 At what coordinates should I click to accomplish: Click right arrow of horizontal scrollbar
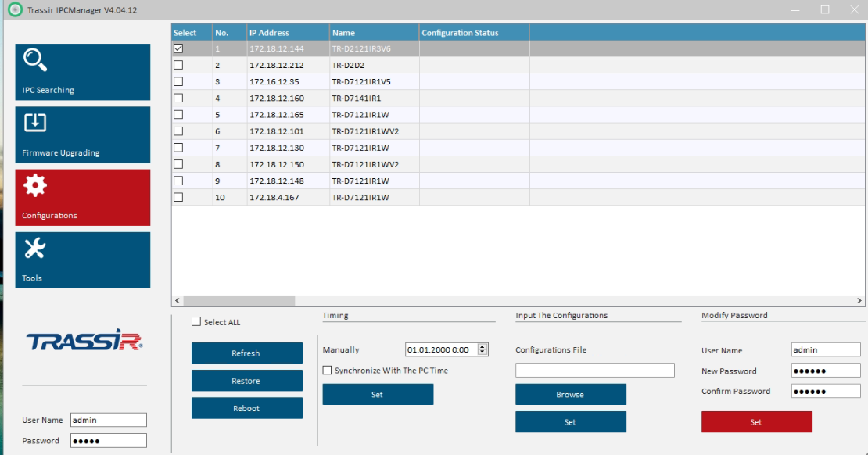click(859, 300)
